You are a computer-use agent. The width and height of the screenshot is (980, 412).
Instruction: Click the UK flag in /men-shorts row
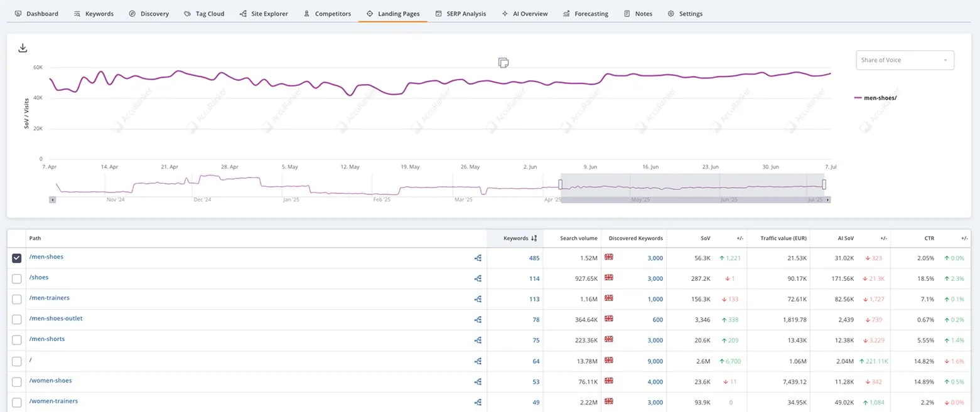608,339
